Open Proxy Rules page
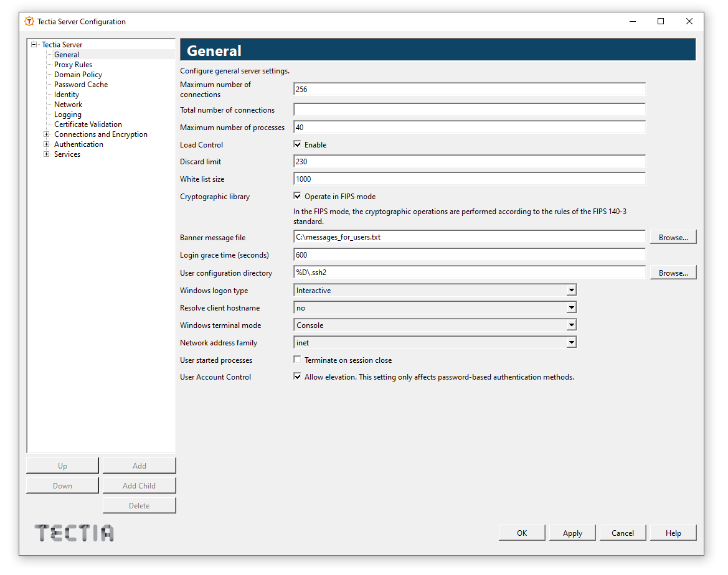728x575 pixels. pos(73,65)
